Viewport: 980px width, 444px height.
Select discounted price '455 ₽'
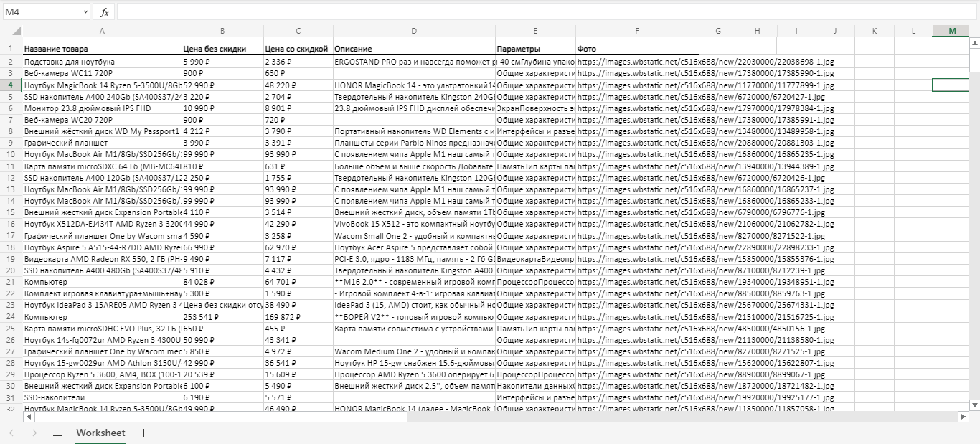point(298,328)
